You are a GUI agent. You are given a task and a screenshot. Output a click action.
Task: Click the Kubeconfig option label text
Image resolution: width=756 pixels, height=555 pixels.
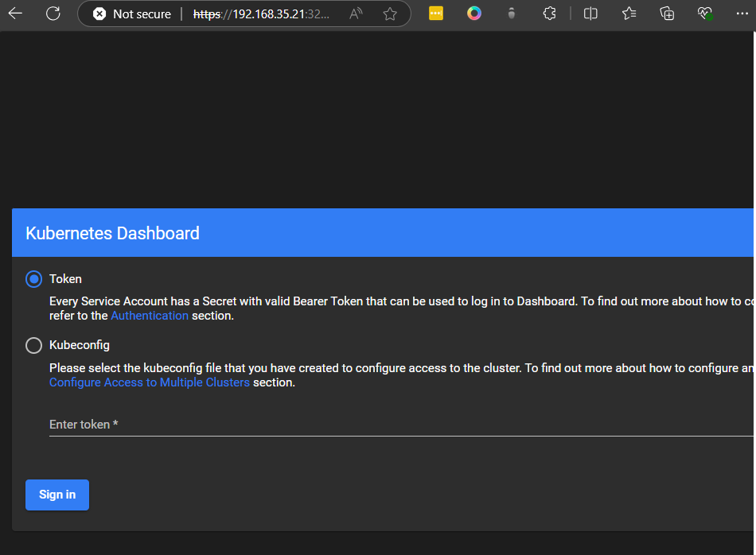click(80, 345)
